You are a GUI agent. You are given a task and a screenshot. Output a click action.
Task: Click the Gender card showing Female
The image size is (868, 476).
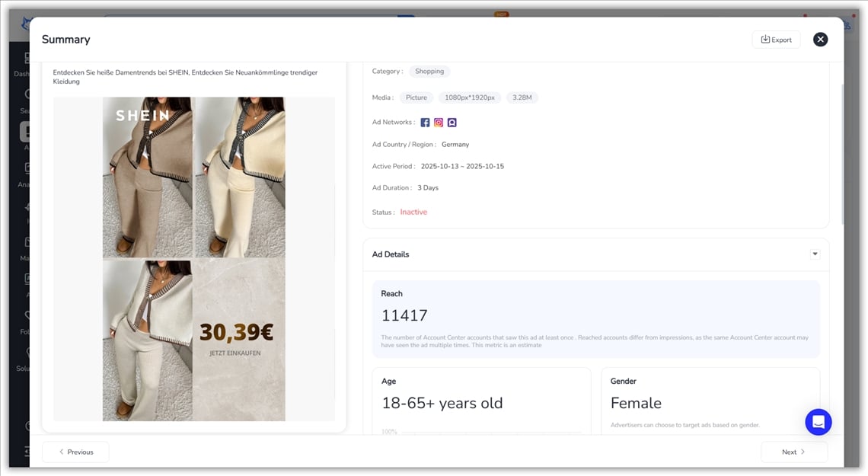tap(710, 401)
